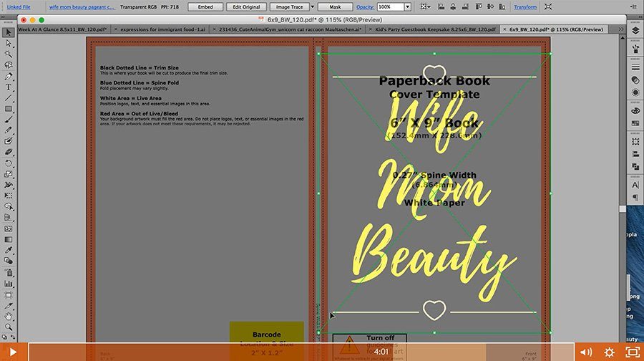644x361 pixels.
Task: Select the Column Graph tool
Action: tap(8, 284)
